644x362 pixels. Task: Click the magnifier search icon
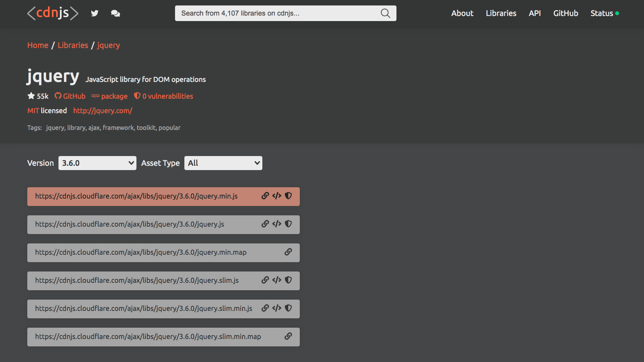(385, 13)
